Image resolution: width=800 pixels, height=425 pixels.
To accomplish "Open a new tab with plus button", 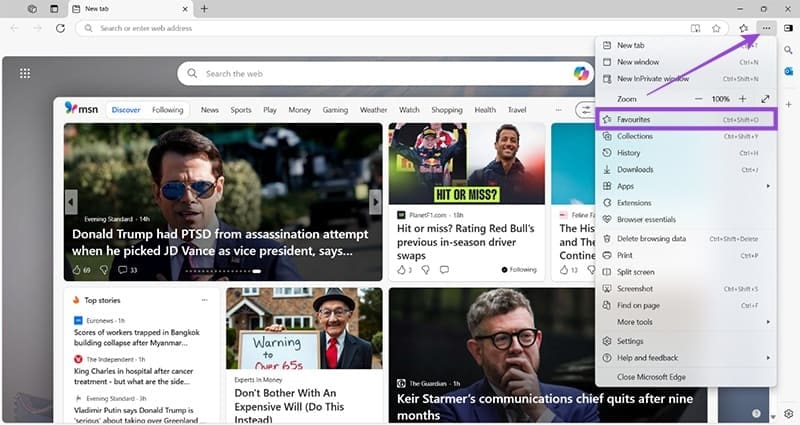I will (x=204, y=8).
